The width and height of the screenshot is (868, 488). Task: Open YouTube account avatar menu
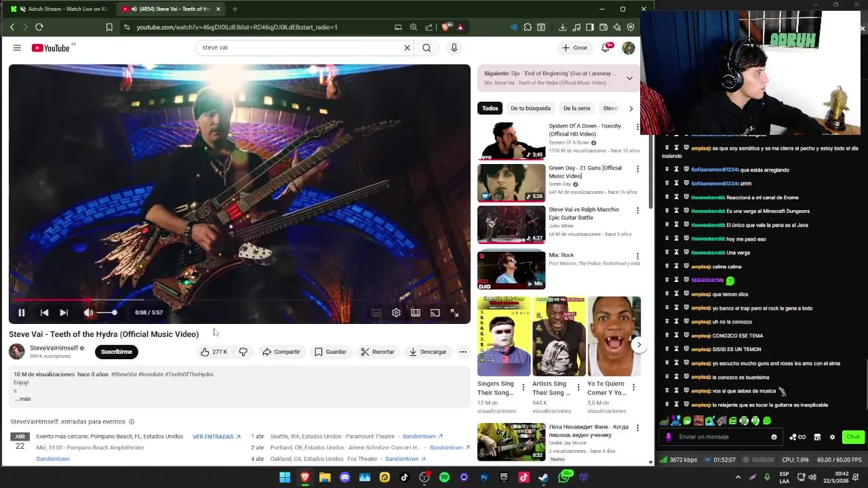coord(629,47)
